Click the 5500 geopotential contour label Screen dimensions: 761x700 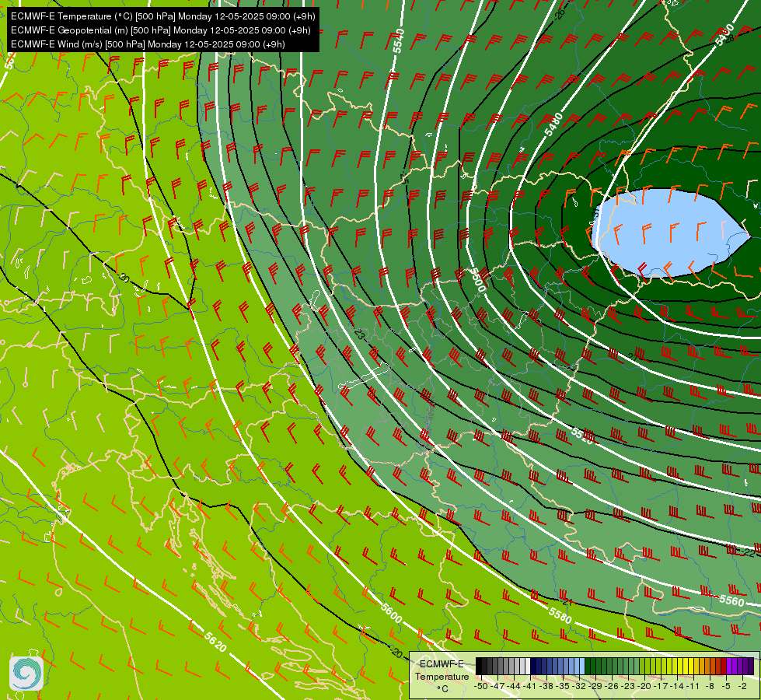(477, 280)
